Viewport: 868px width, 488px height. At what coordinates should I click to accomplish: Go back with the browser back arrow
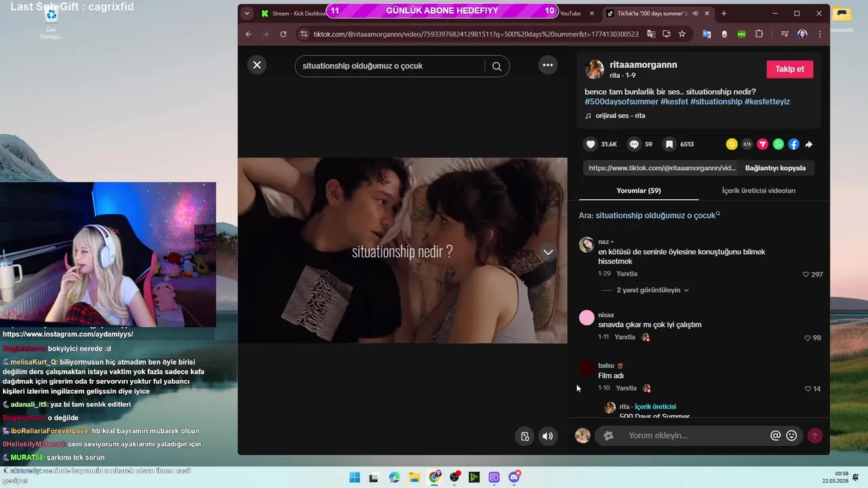248,34
